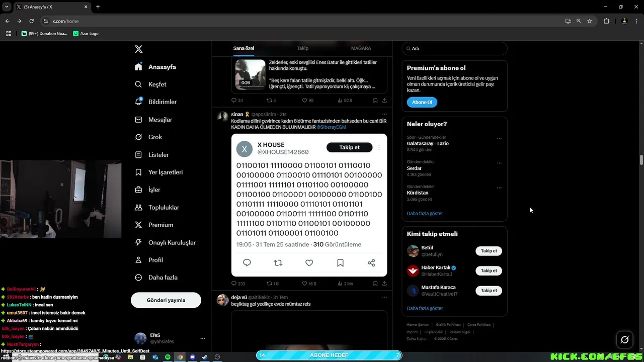Open the Keşfet explore page
644x362 pixels.
150,84
